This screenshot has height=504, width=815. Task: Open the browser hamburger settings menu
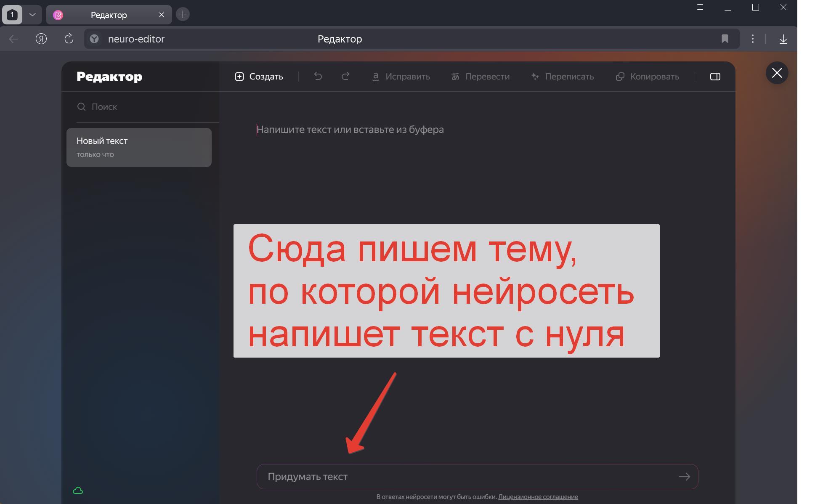(700, 7)
